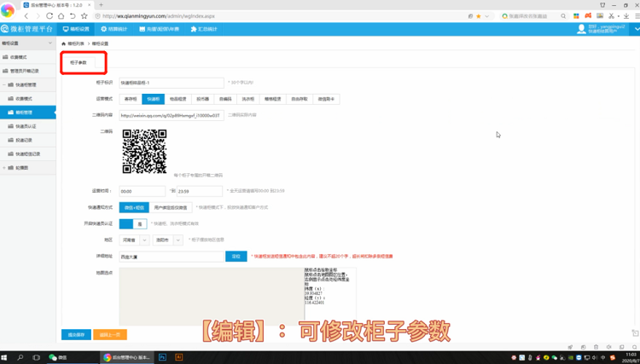Click the restore closed tab arrow icon
Screen dimensions: 640x364
pyautogui.click(x=73, y=16)
